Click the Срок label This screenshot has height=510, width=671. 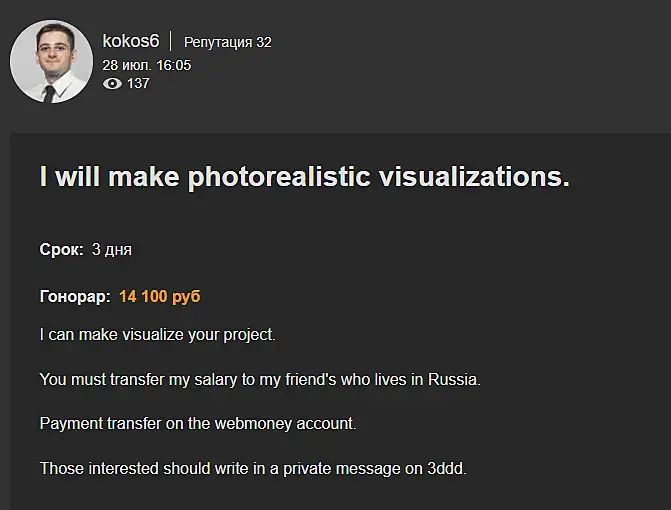click(61, 250)
